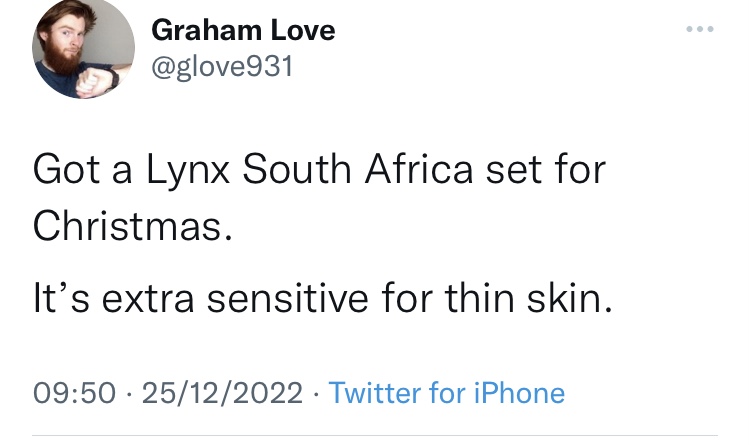Image resolution: width=750 pixels, height=445 pixels.
Task: Click the wristwatch shown in the avatar photo
Action: pyautogui.click(x=114, y=78)
